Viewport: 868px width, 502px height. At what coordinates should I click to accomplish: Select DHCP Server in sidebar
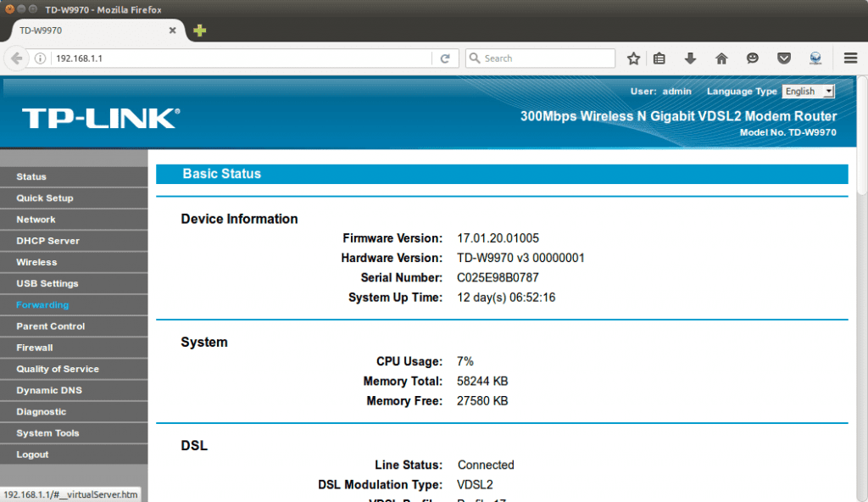click(x=74, y=241)
